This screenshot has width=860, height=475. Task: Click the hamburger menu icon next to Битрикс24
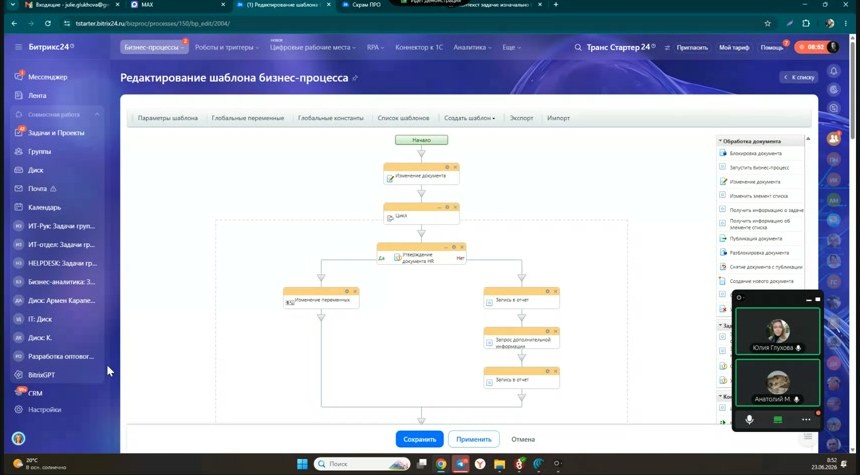(x=19, y=47)
